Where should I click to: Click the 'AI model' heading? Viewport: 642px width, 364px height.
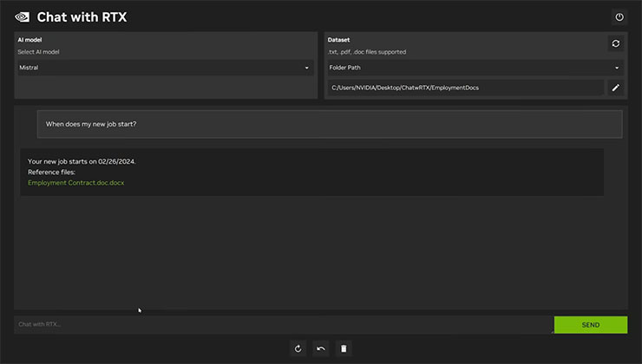click(x=29, y=40)
